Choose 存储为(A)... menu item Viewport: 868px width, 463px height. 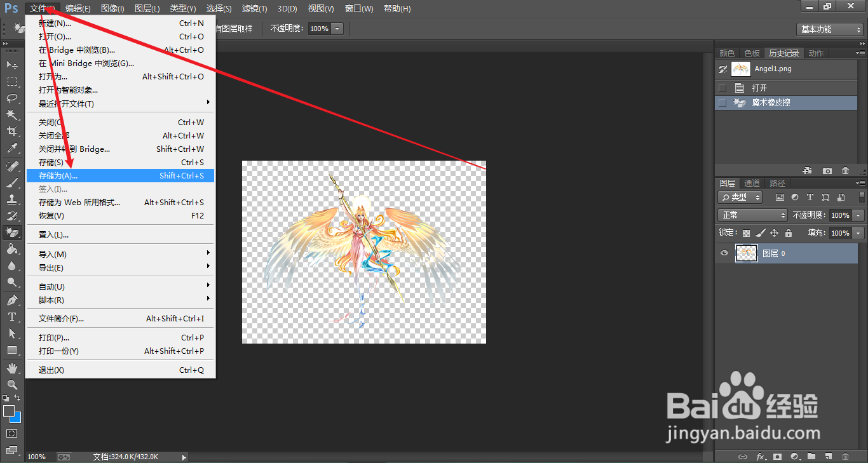click(120, 175)
